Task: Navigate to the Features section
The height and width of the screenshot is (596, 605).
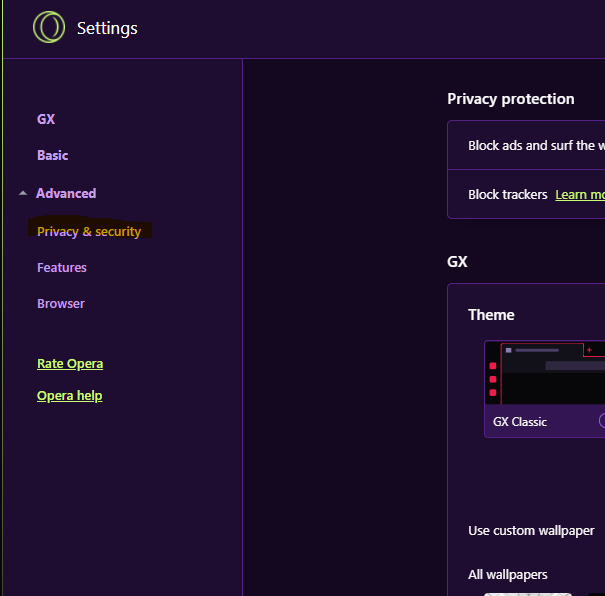Action: tap(62, 267)
